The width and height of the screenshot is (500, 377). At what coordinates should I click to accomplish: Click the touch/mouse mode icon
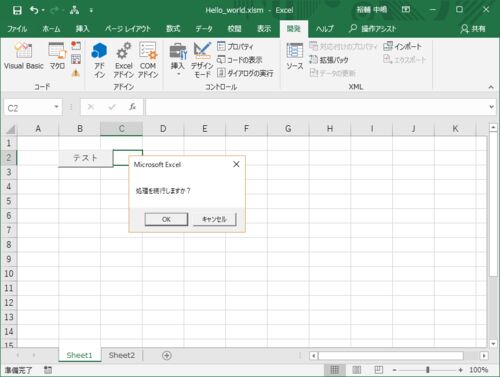point(74,10)
